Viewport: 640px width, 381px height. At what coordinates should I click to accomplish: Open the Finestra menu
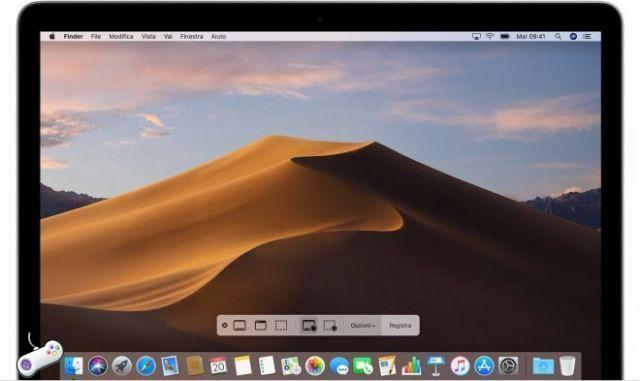pyautogui.click(x=191, y=36)
